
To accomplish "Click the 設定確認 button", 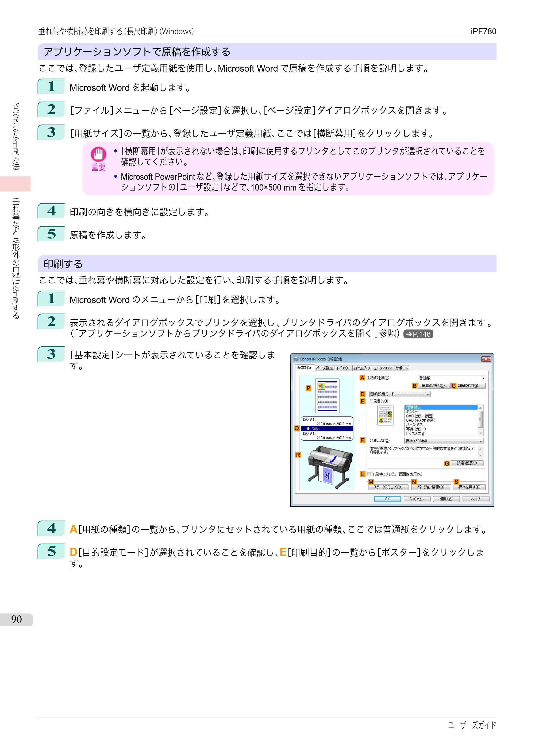I will click(x=467, y=463).
